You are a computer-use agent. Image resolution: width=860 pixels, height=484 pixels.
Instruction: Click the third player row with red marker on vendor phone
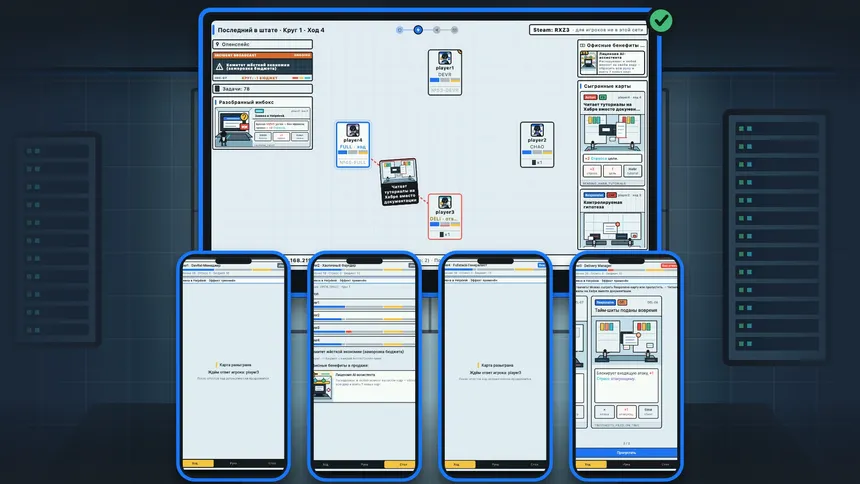coord(364,330)
